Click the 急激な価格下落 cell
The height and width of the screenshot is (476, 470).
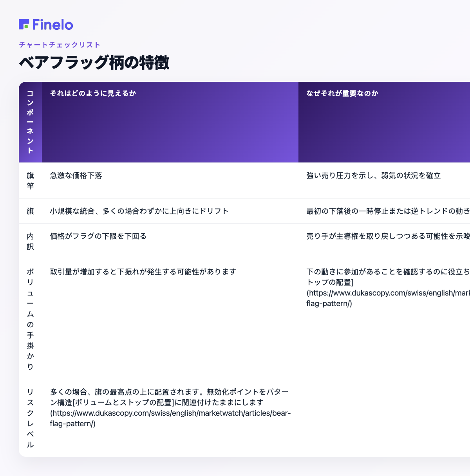tap(170, 180)
